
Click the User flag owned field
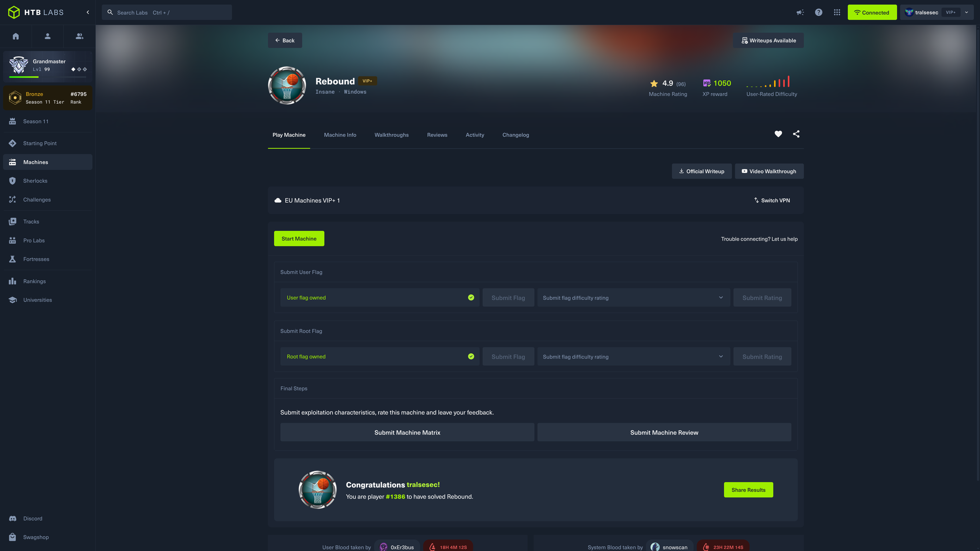click(x=380, y=298)
